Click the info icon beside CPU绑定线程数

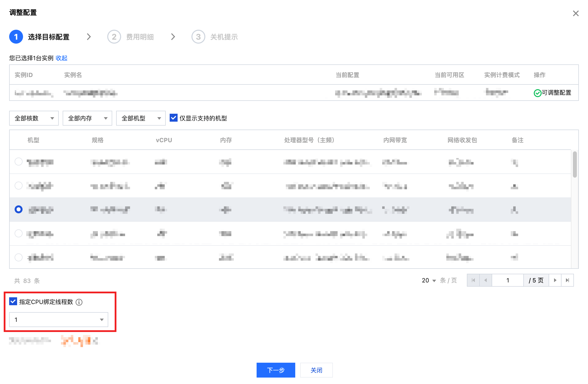(79, 302)
